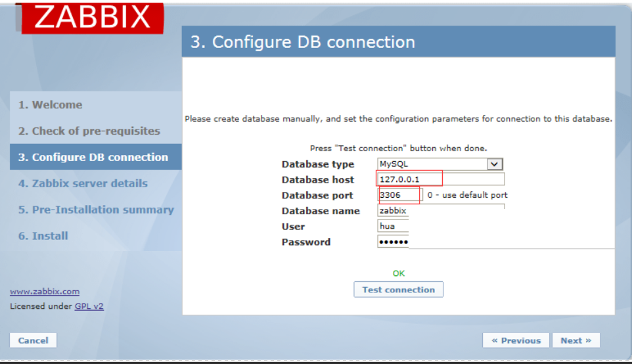Click the Database host field with 127.0.0.1
The image size is (632, 364).
coord(441,179)
